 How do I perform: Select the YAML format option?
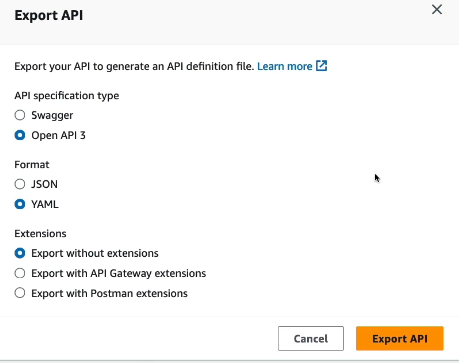point(20,204)
